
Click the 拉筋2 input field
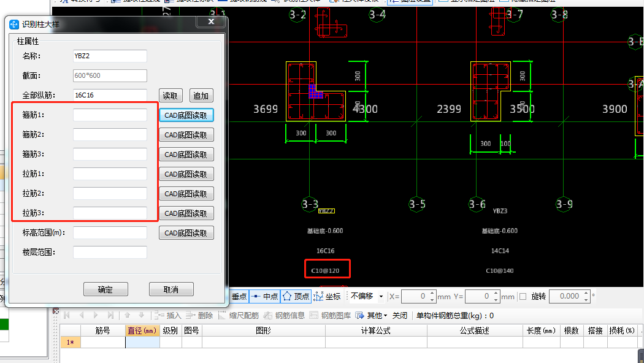(110, 193)
